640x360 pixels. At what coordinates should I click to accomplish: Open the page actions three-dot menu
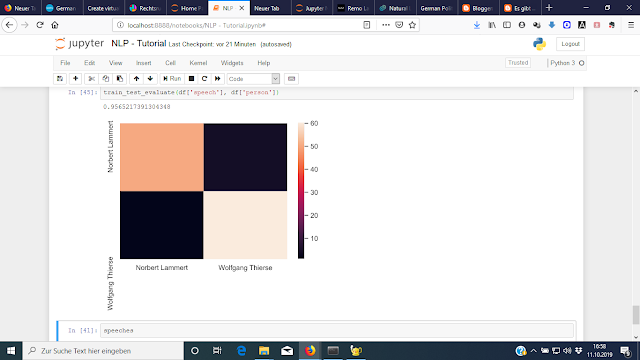point(386,25)
